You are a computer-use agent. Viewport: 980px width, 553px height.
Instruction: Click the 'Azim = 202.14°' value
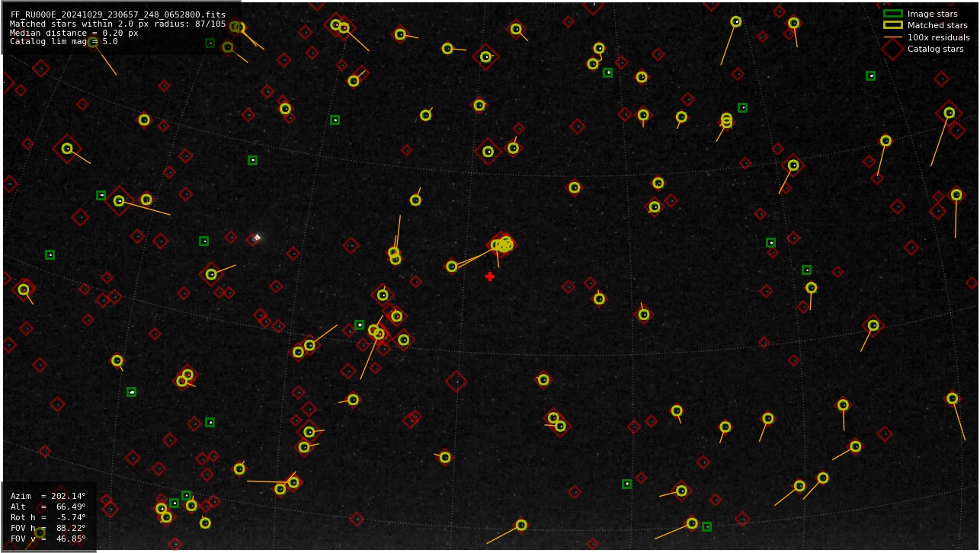pos(48,496)
